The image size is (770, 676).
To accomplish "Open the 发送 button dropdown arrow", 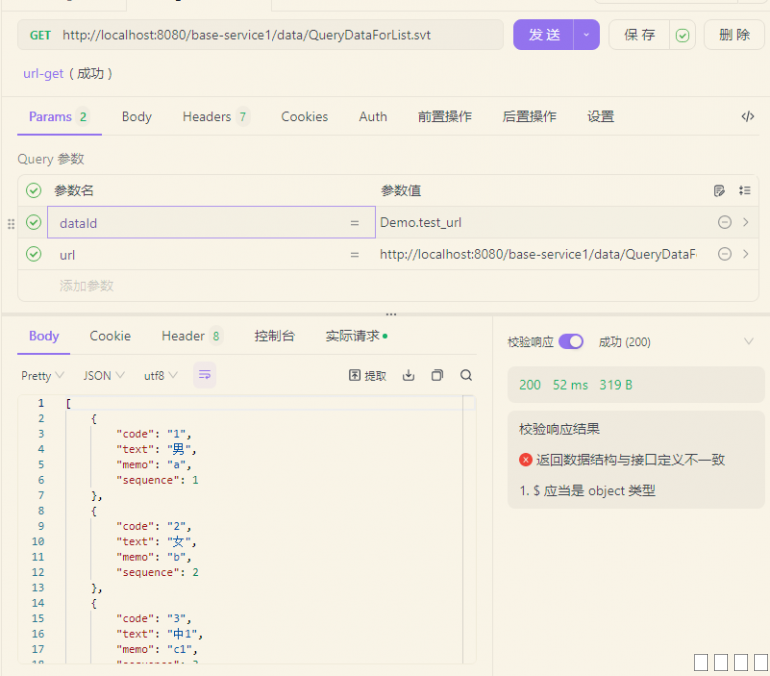I will pyautogui.click(x=587, y=35).
